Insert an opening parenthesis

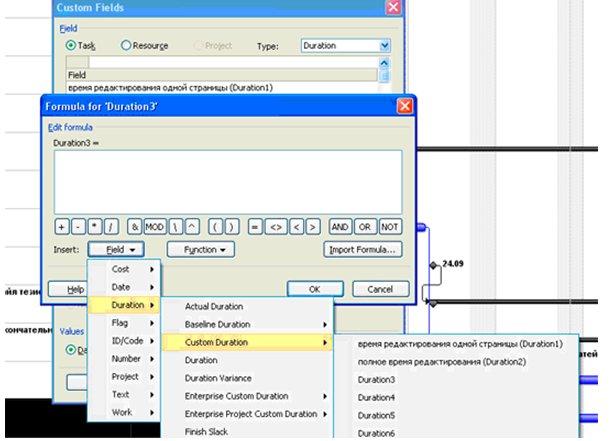(x=216, y=227)
